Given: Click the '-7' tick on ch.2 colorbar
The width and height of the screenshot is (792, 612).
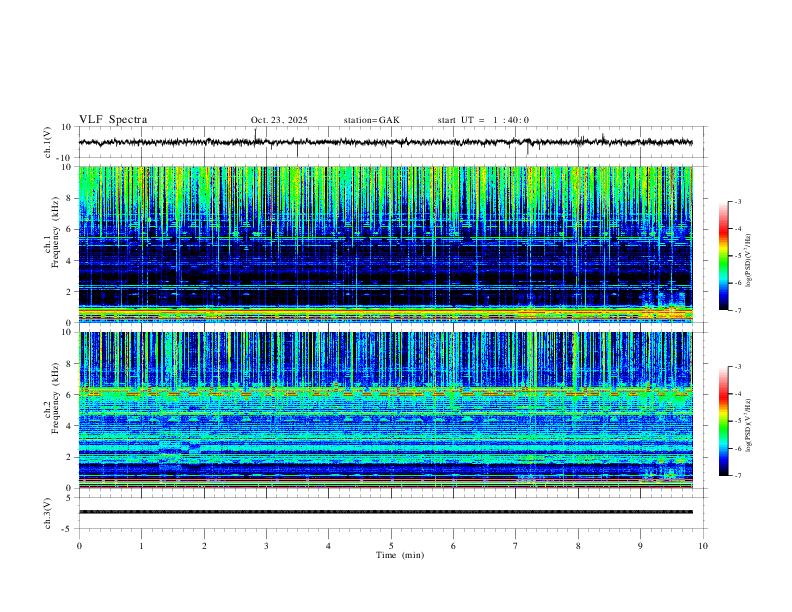Looking at the screenshot, I should [738, 476].
